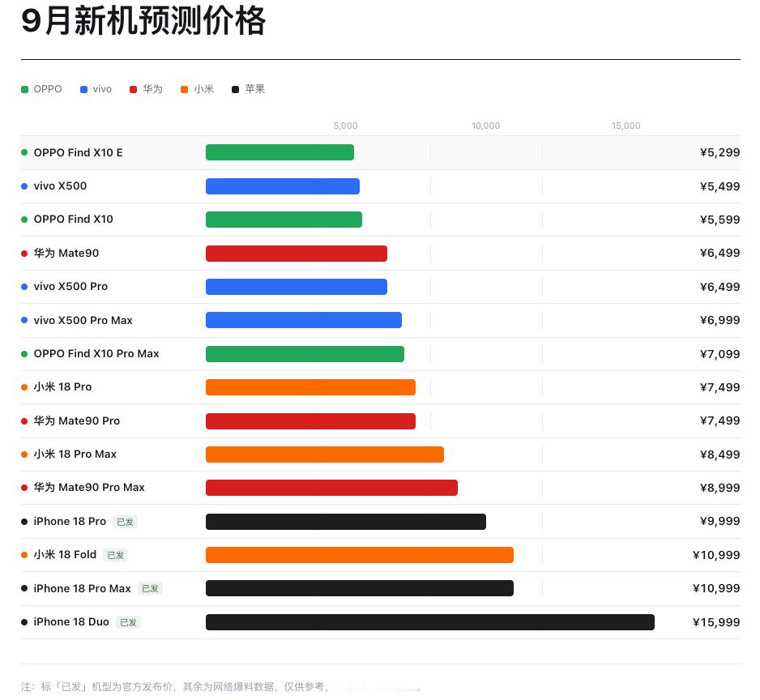The width and height of the screenshot is (760, 700).
Task: Select the 小米 18 Pro row label
Action: [x=62, y=387]
